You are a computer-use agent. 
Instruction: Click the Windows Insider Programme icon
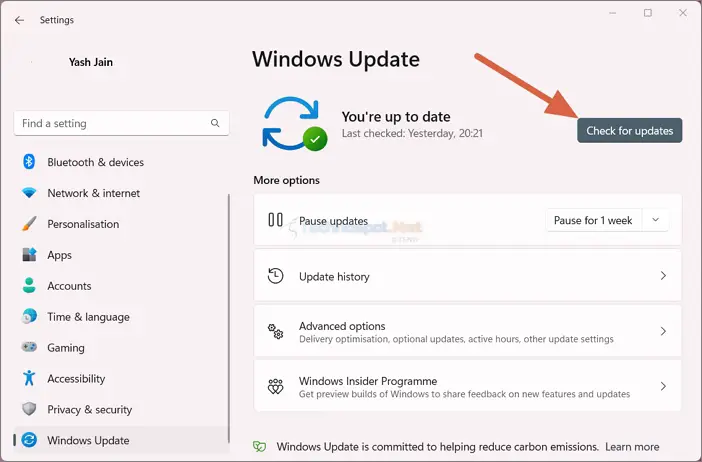click(275, 386)
